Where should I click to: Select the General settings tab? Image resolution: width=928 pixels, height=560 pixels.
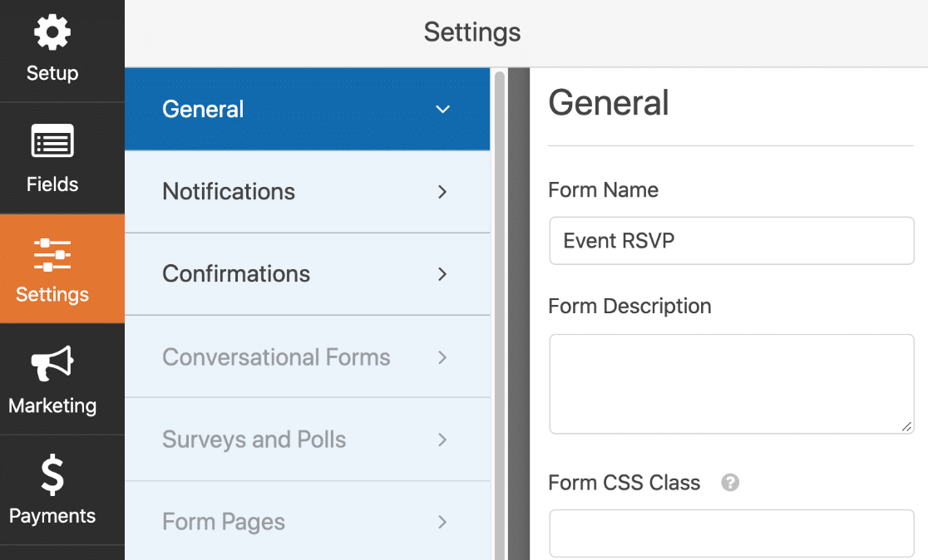pyautogui.click(x=307, y=109)
